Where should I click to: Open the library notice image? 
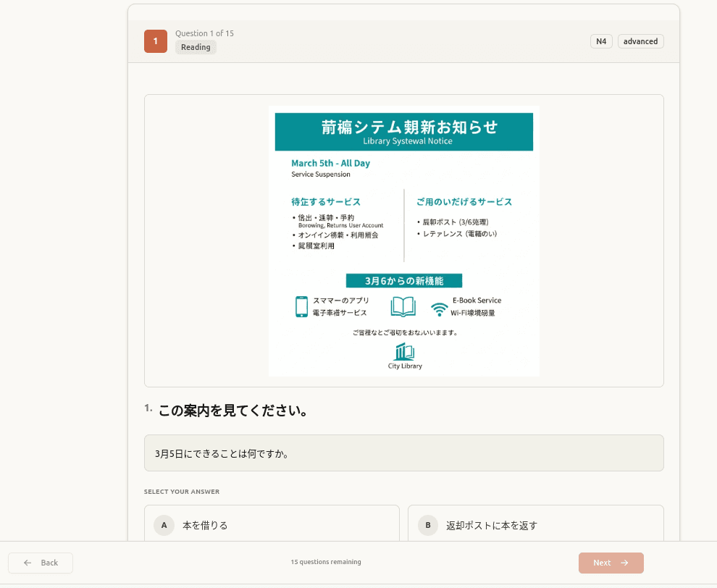click(x=404, y=241)
